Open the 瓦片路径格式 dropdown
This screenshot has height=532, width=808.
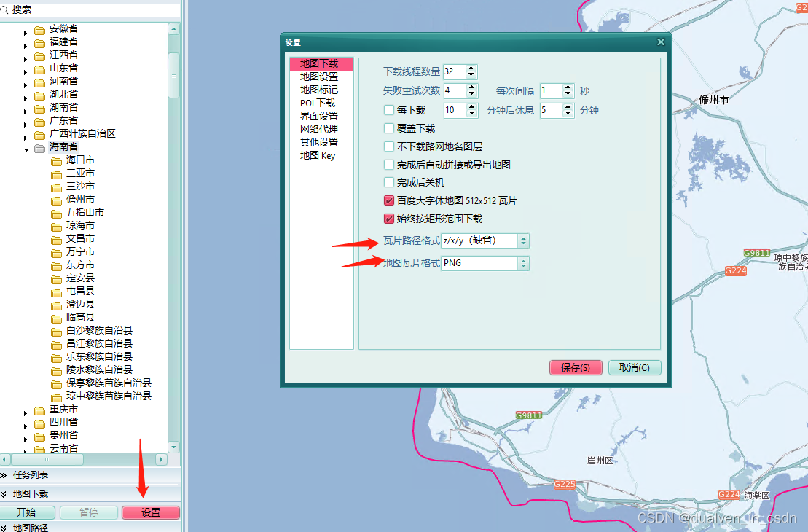pos(525,240)
